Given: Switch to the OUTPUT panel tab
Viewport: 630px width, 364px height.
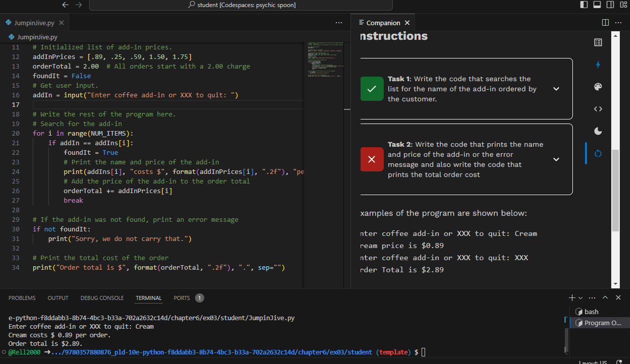Looking at the screenshot, I should pyautogui.click(x=58, y=298).
